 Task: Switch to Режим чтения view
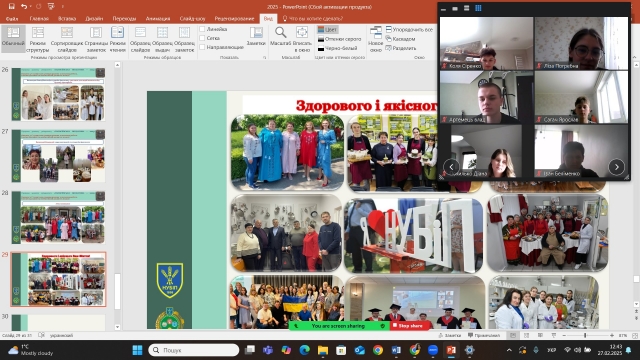pyautogui.click(x=118, y=39)
